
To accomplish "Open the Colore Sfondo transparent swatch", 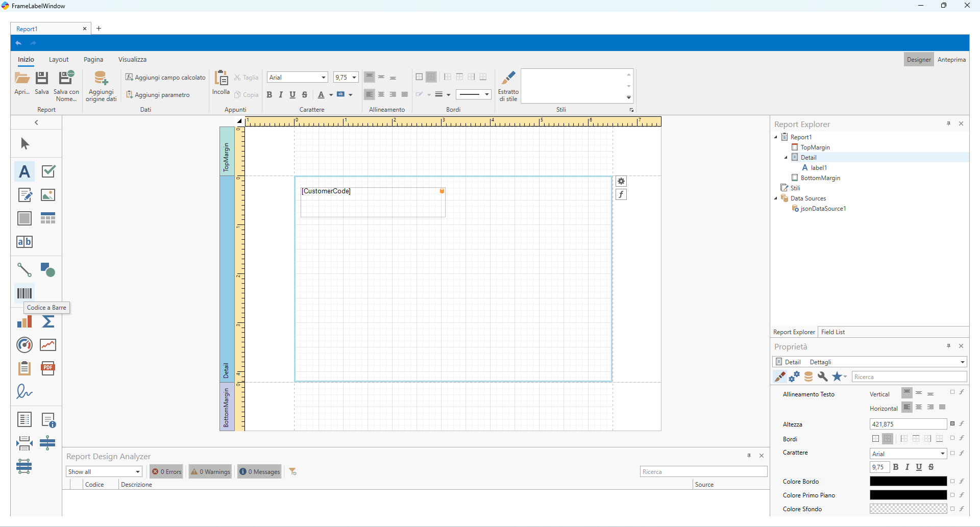I will click(x=908, y=509).
